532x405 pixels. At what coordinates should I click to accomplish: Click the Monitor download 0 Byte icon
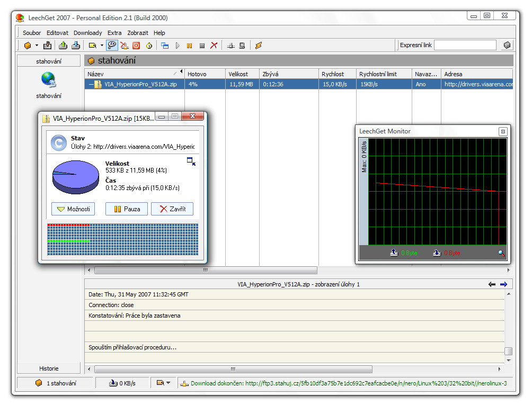tap(437, 253)
